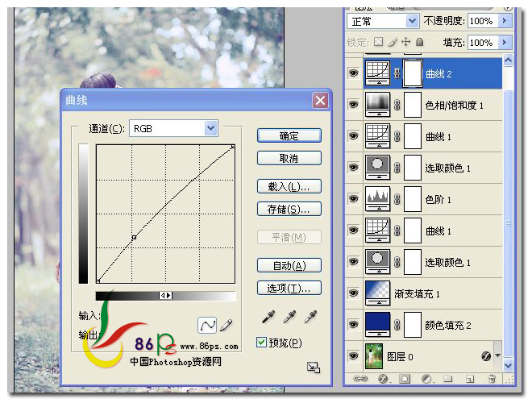Pick the black point eyedropper in Curves dialog
This screenshot has width=532, height=403.
[268, 317]
